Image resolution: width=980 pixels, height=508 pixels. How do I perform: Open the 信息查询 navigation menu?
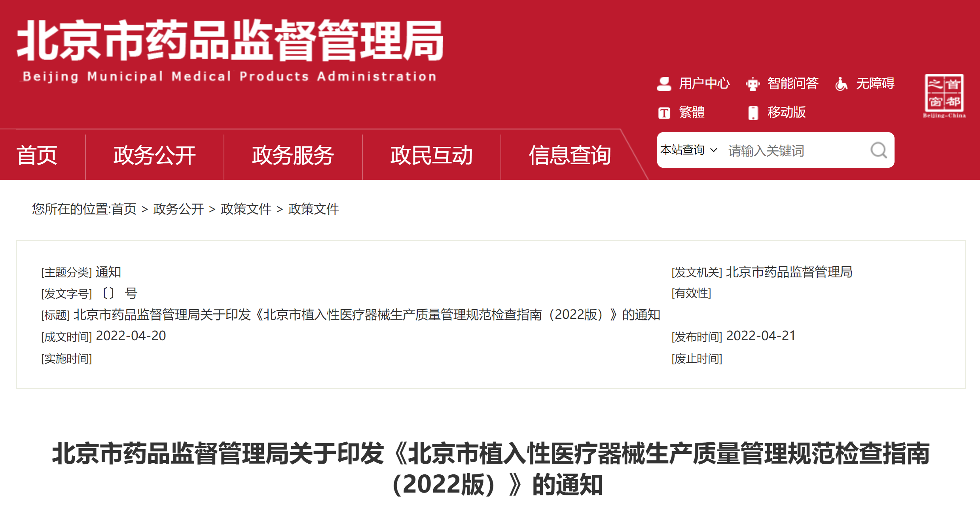[x=570, y=155]
